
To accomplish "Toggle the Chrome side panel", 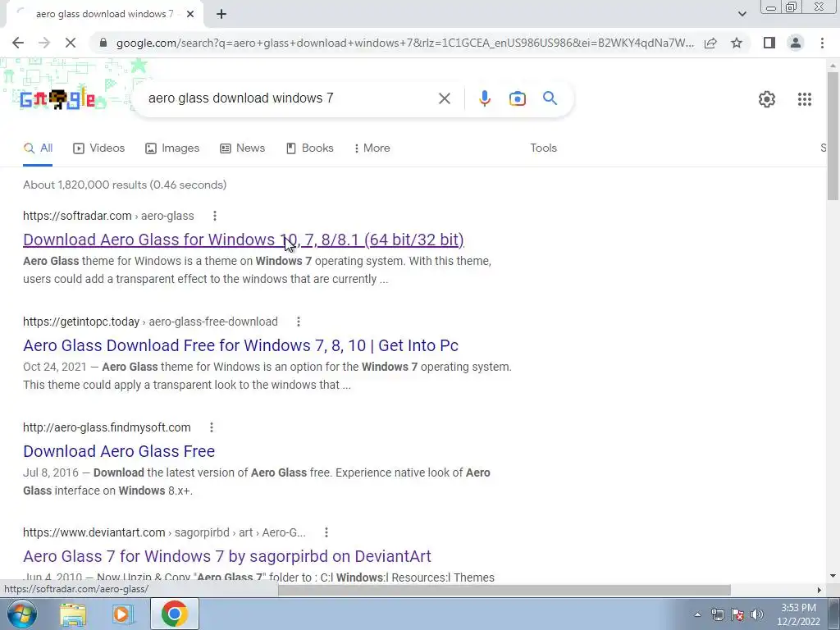I will (x=769, y=43).
